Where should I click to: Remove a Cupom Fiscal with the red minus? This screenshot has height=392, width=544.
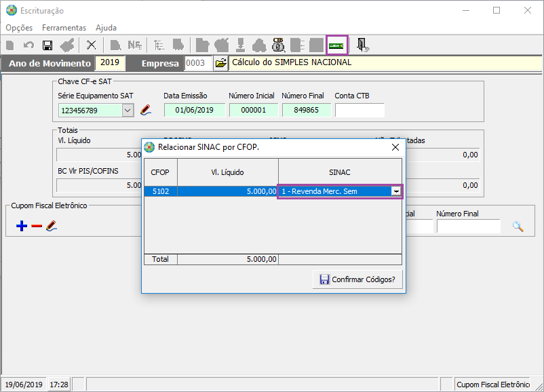(37, 227)
